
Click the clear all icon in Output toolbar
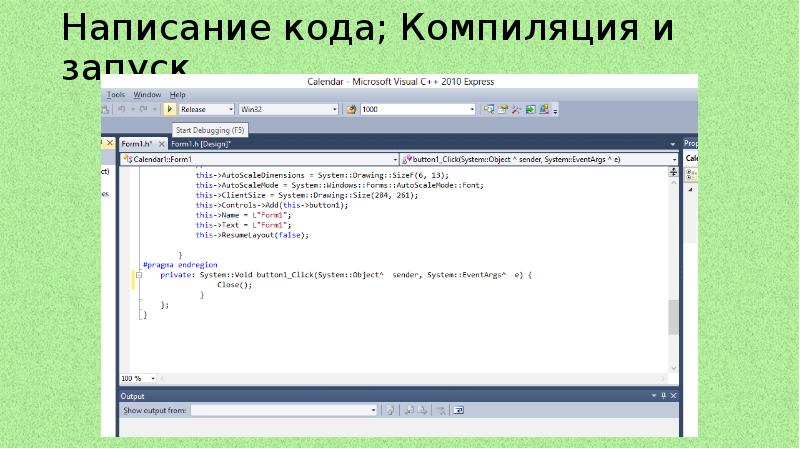click(x=440, y=410)
